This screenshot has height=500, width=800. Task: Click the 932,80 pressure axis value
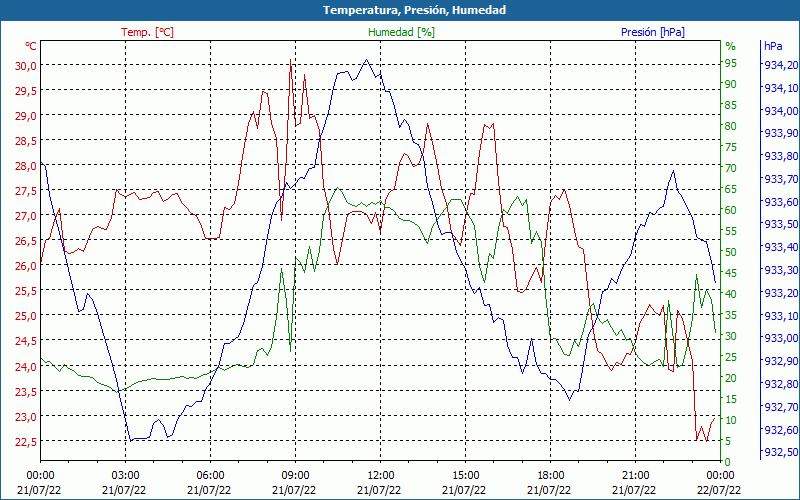click(x=781, y=384)
